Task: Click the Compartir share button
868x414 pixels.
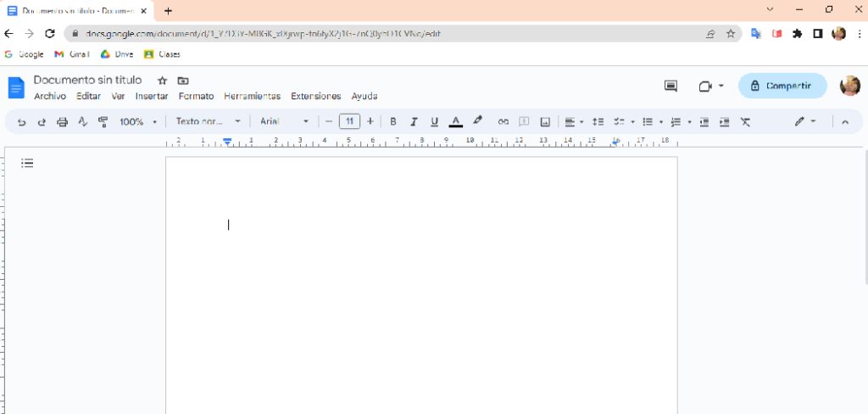Action: [x=782, y=86]
